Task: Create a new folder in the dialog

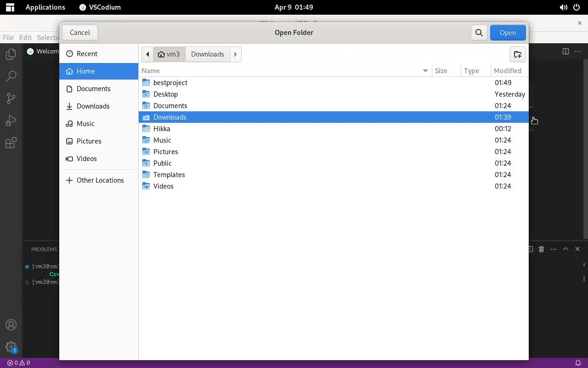Action: (x=518, y=54)
